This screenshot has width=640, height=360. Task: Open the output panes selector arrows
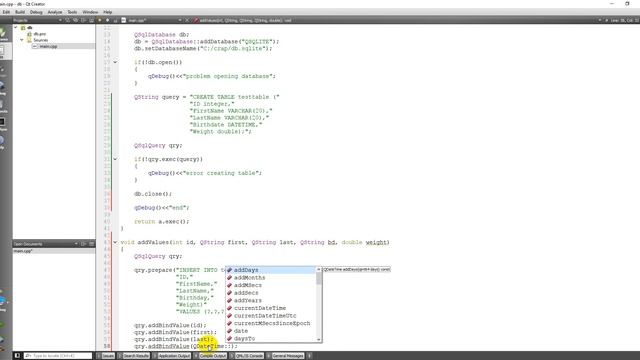(309, 356)
